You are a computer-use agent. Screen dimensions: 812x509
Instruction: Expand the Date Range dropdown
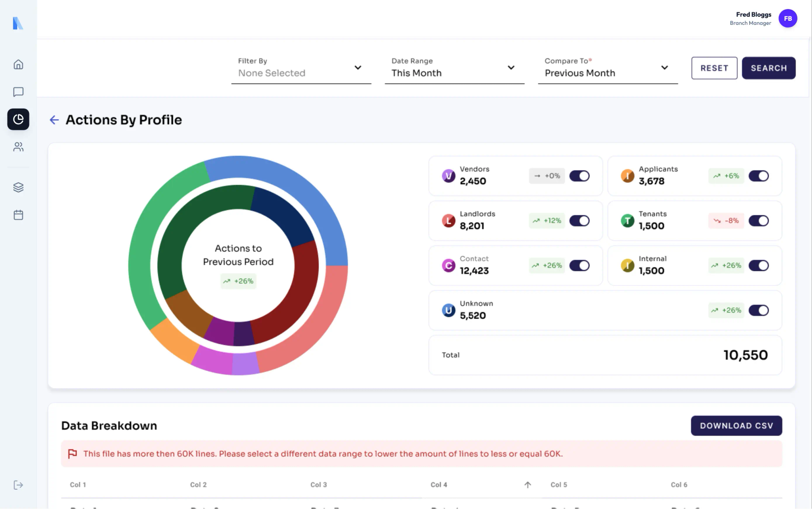455,69
